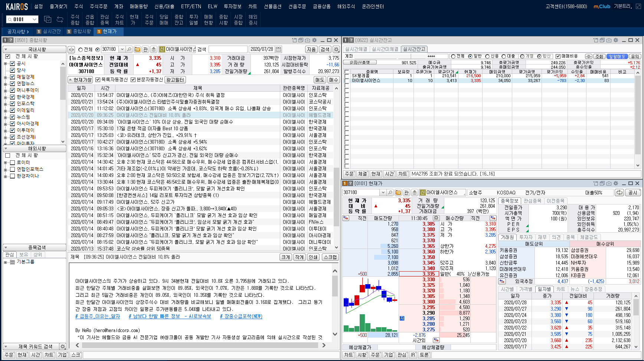The image size is (644, 361).
Task: Expand the 기본그룹 tree node
Action: point(6,262)
